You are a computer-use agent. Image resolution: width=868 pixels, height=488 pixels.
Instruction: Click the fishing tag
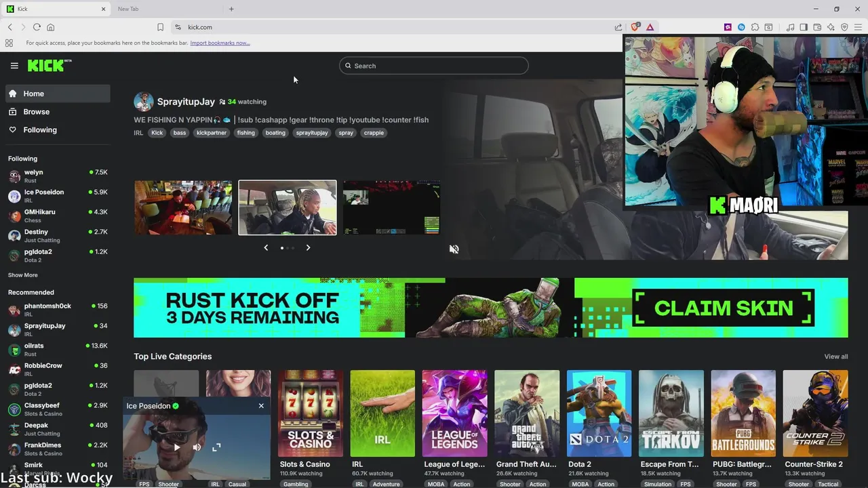[x=246, y=133]
